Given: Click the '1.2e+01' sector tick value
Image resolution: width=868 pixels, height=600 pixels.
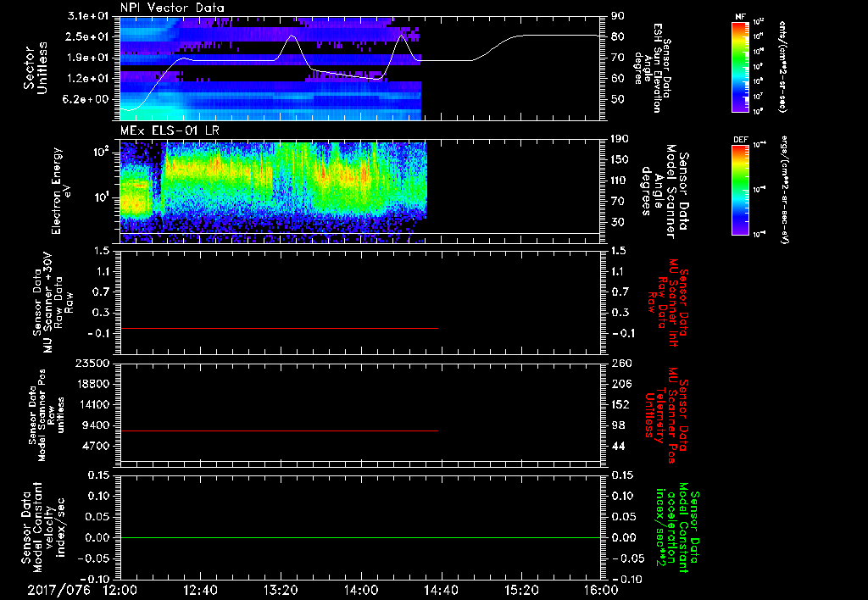Looking at the screenshot, I should tap(88, 79).
